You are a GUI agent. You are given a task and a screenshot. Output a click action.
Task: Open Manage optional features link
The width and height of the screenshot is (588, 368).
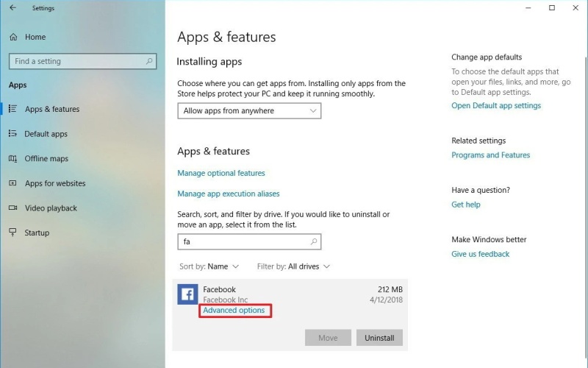(x=221, y=173)
